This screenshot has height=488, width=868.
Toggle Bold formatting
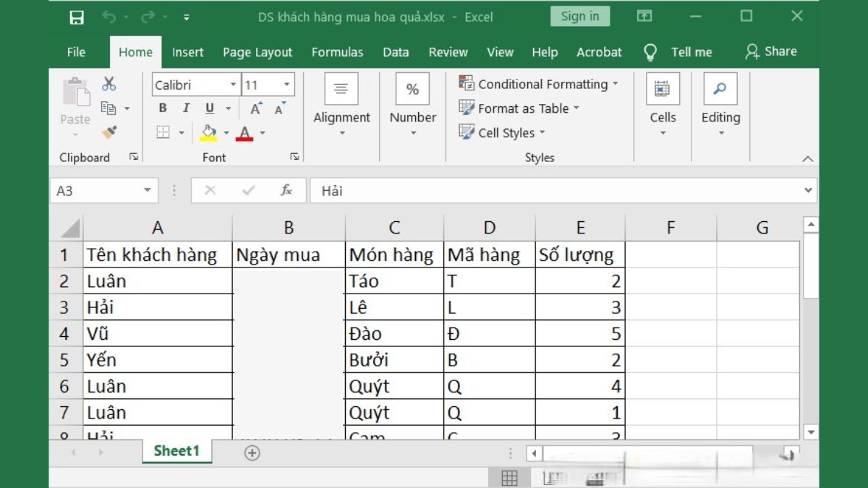click(163, 108)
